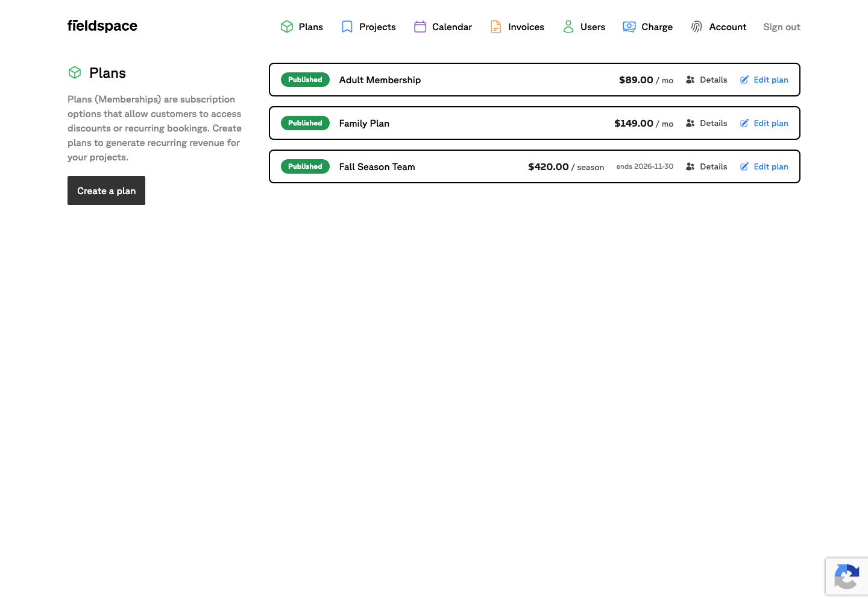
Task: Click the $420.00 / season price
Action: coord(566,166)
